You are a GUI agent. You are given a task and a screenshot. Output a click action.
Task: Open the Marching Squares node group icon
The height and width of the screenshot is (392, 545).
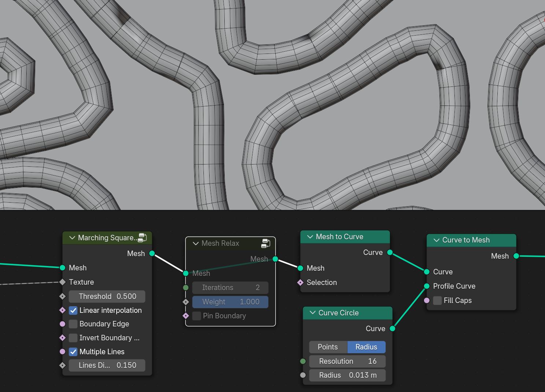(143, 238)
